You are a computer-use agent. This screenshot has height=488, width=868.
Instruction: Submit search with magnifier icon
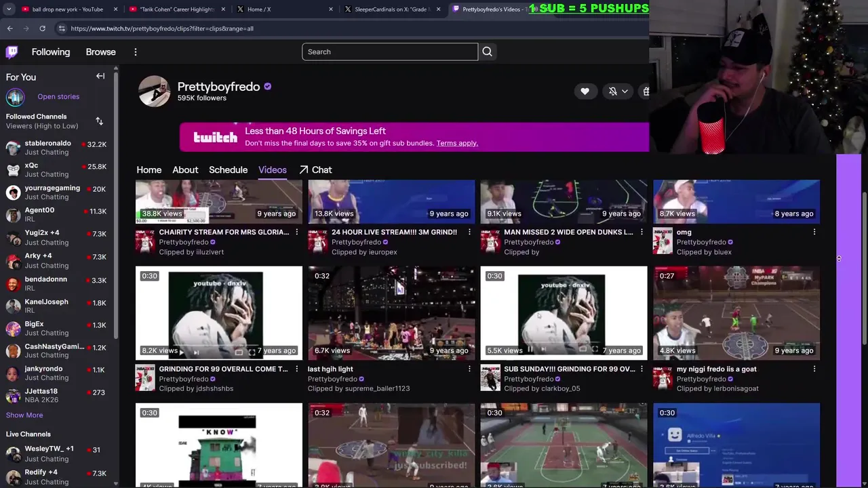click(487, 52)
